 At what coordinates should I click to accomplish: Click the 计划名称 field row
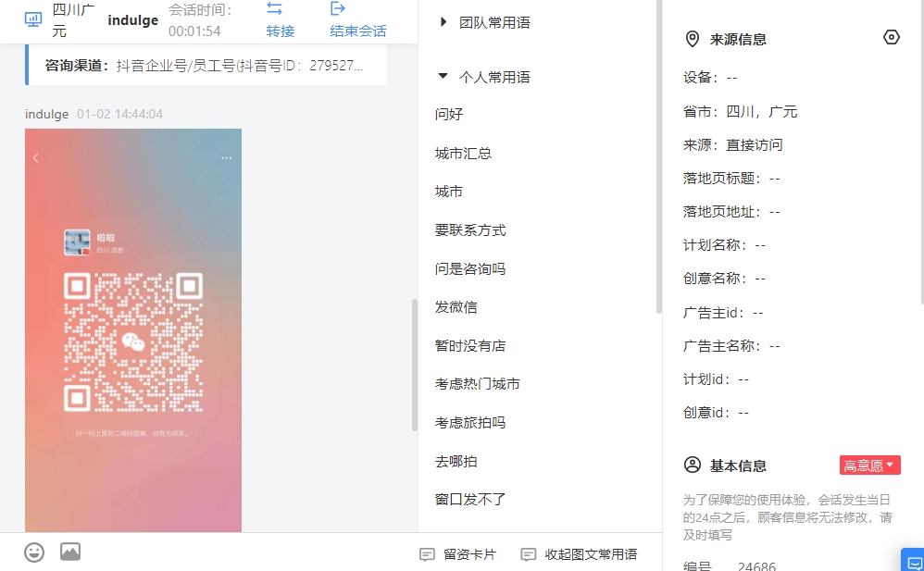coord(724,245)
